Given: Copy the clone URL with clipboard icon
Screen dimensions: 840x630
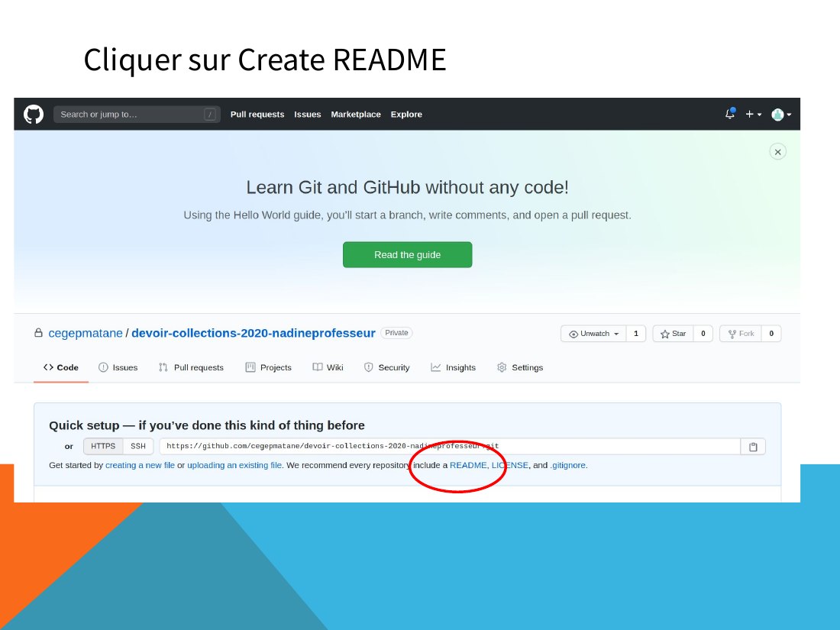Looking at the screenshot, I should point(753,447).
